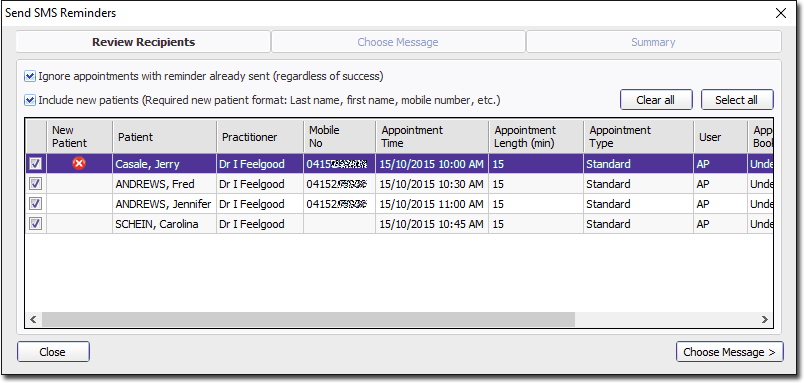Click the Close button at bottom left

[x=53, y=352]
